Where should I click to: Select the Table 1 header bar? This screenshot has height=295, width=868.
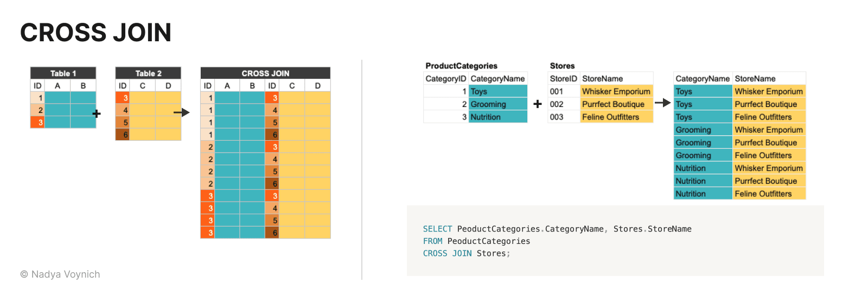(63, 73)
